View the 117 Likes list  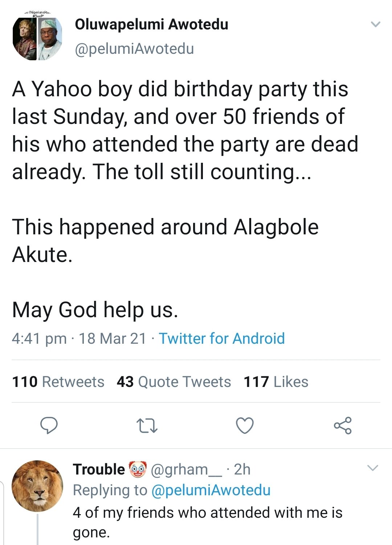[276, 382]
